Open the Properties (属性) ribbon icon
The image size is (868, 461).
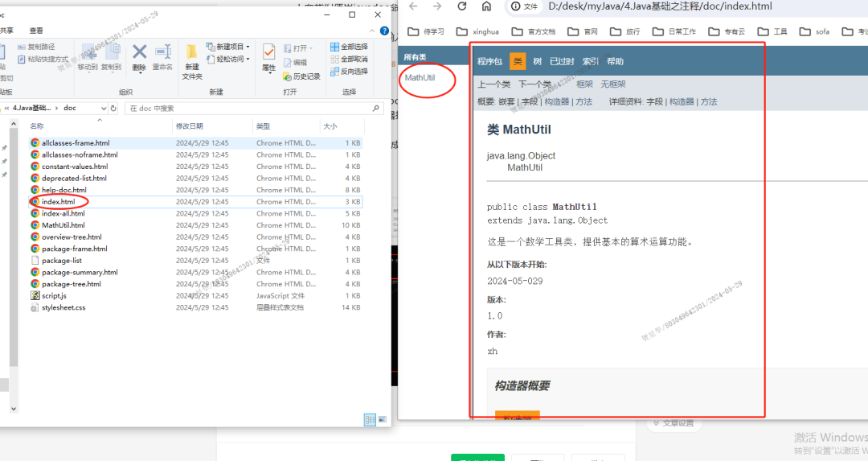click(268, 56)
